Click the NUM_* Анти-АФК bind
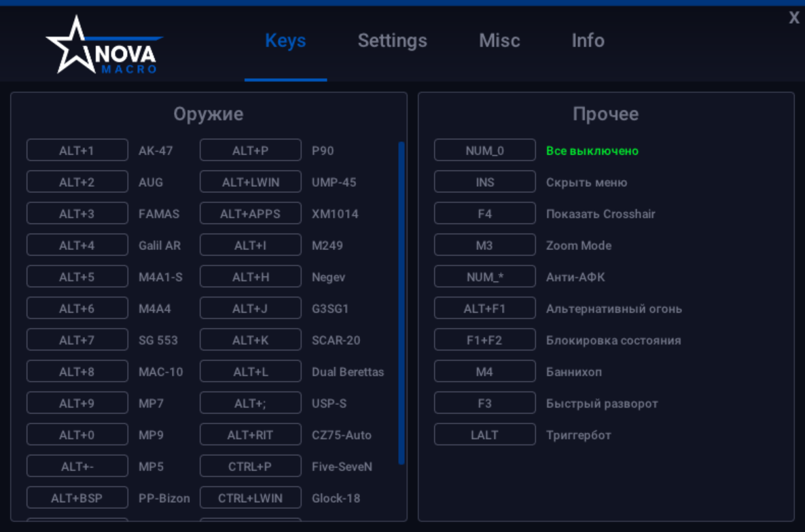The width and height of the screenshot is (805, 532). point(484,277)
